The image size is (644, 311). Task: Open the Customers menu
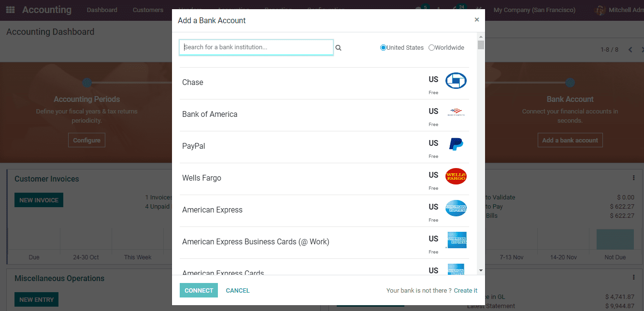click(x=148, y=10)
